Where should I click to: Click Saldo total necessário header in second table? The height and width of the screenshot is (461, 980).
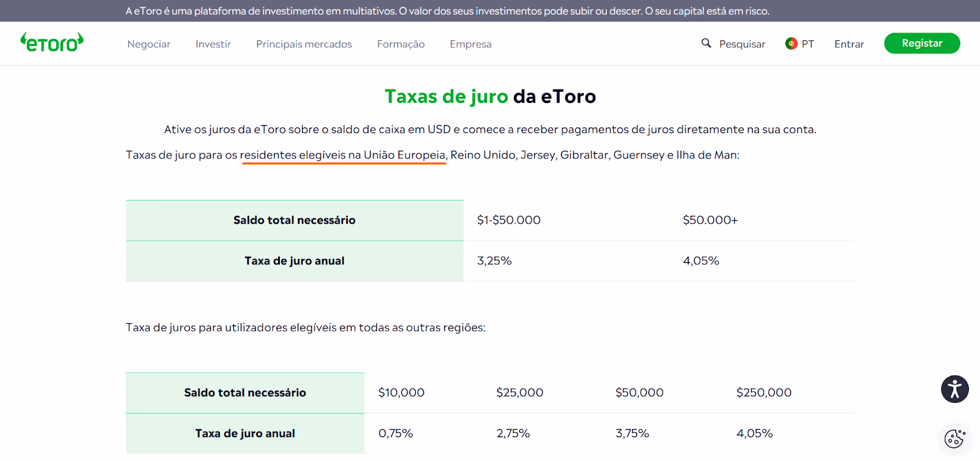coord(245,393)
